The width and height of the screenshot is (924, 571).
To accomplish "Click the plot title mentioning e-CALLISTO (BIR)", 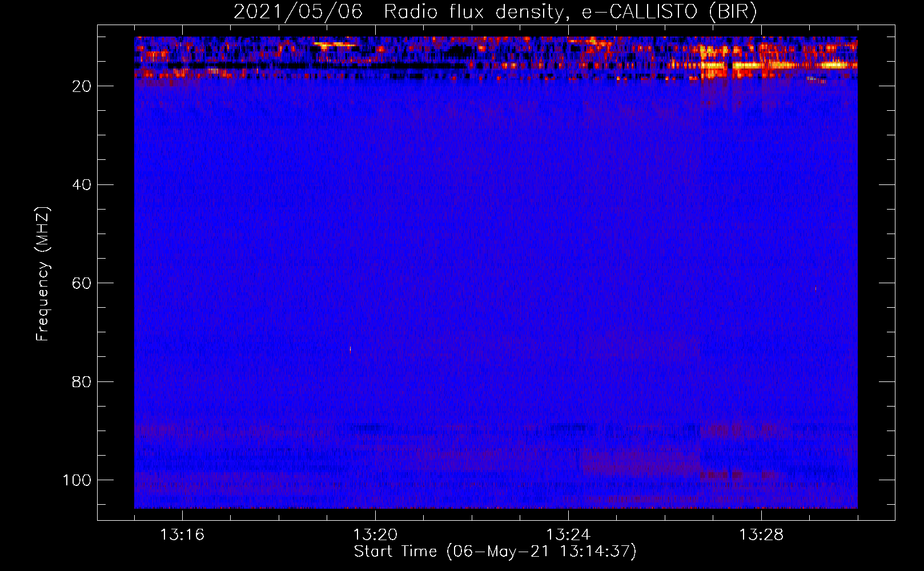I will click(x=495, y=11).
